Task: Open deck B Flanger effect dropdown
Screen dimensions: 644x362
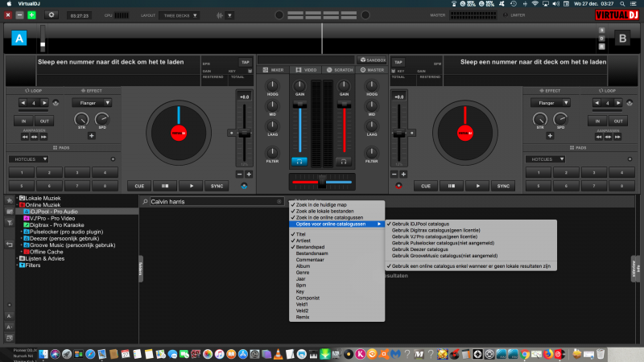Action: click(x=550, y=103)
